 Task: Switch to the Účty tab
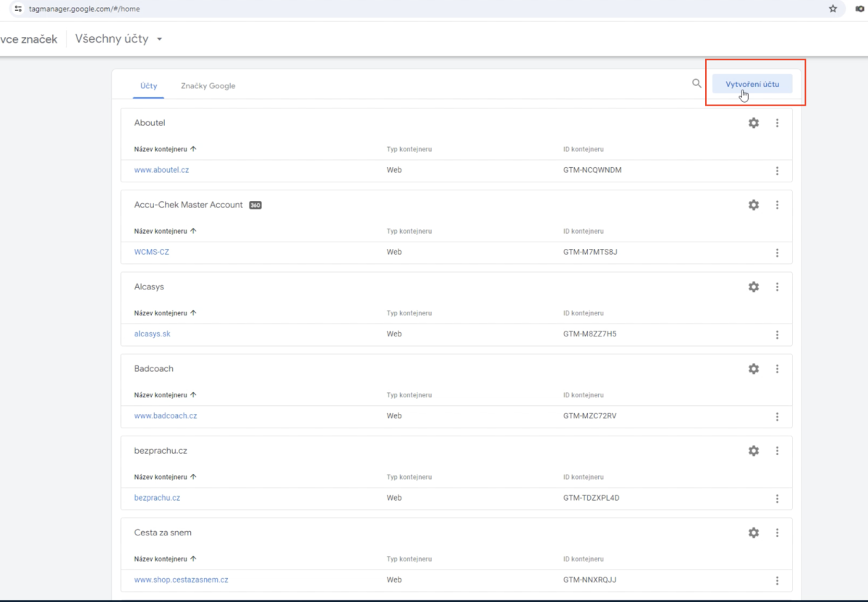pyautogui.click(x=149, y=85)
